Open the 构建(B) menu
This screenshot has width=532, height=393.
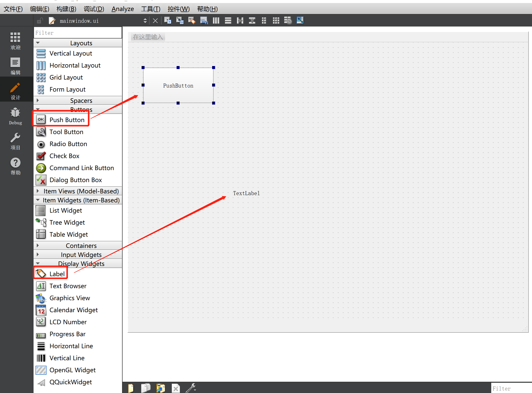(66, 9)
